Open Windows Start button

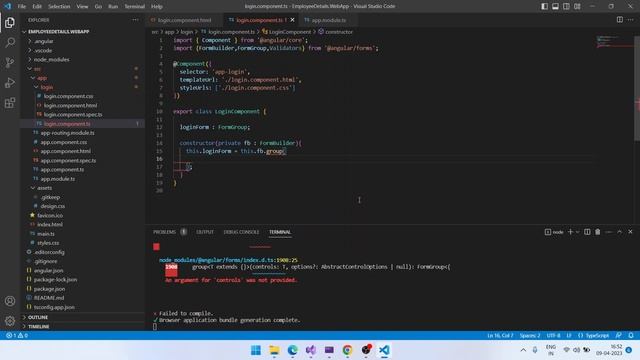click(256, 350)
